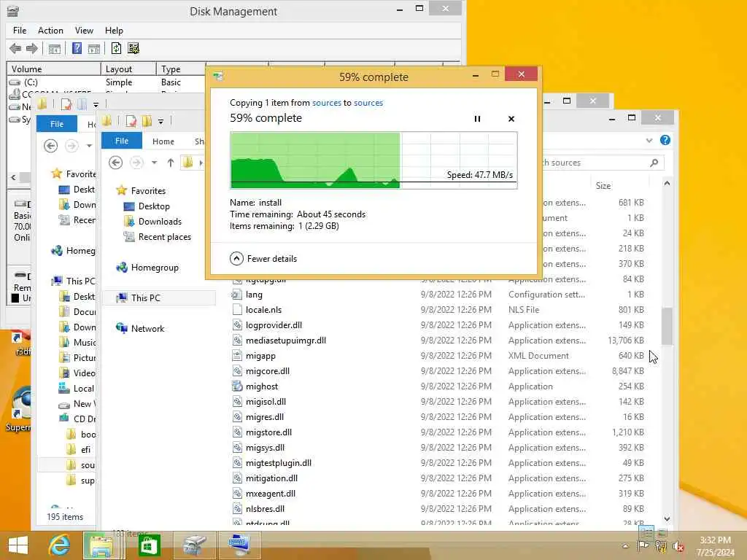Go up one folder level in Explorer
Image resolution: width=747 pixels, height=560 pixels.
[x=170, y=163]
